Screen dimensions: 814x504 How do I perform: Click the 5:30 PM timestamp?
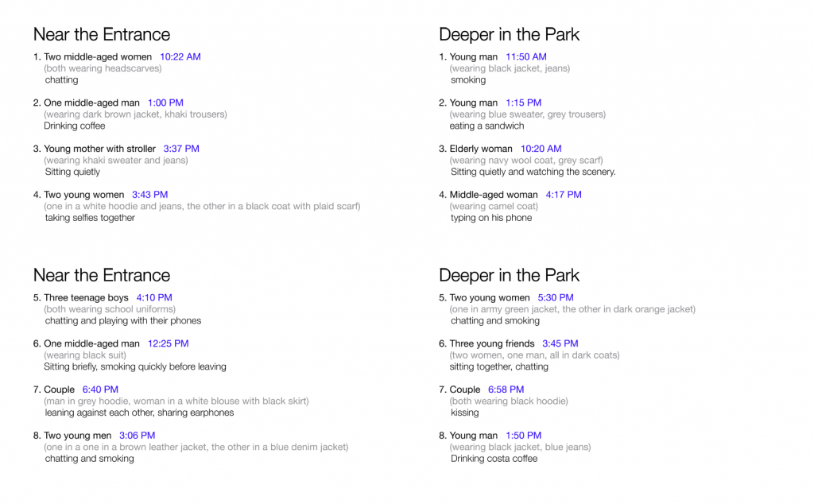pyautogui.click(x=556, y=298)
